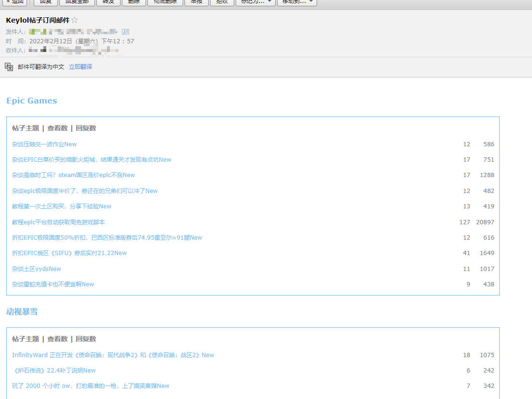
Task: Star the Keylol帖子订阅邮件 email
Action: point(75,20)
